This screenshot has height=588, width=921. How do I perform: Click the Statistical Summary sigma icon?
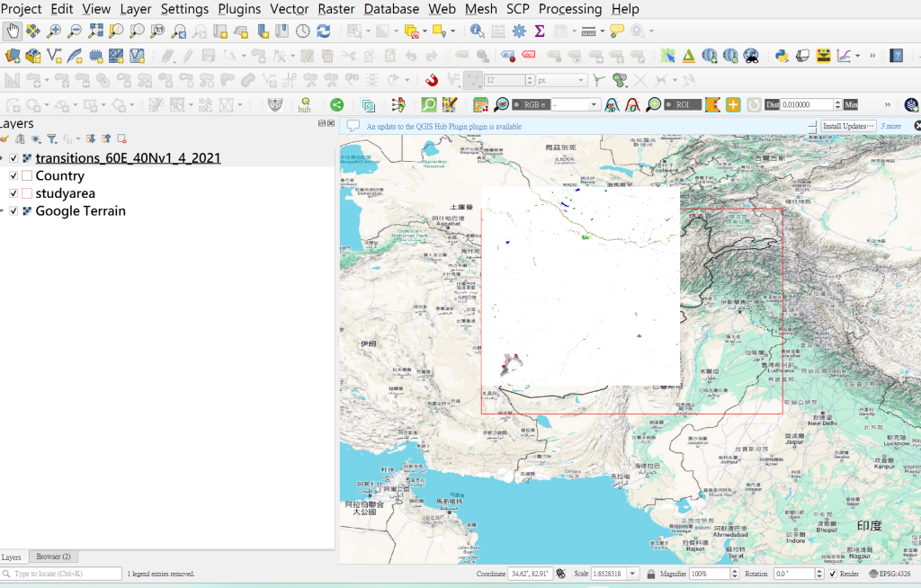tap(540, 31)
